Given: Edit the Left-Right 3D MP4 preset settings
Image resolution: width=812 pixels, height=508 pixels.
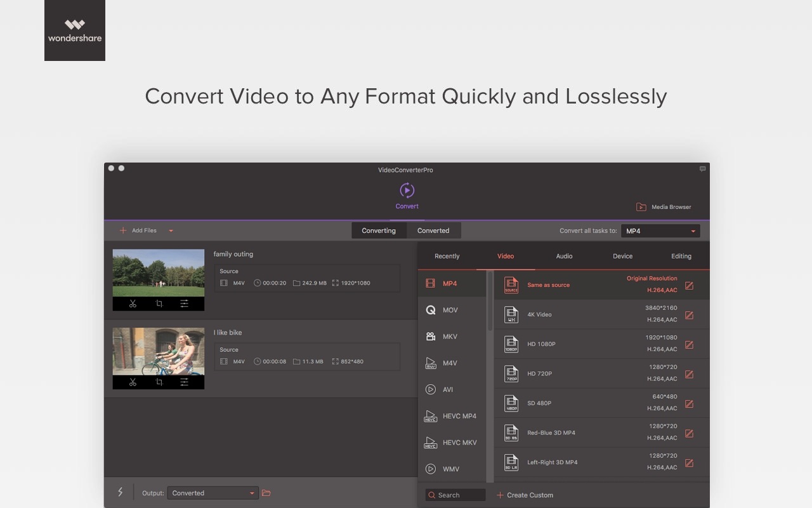Looking at the screenshot, I should (x=689, y=463).
